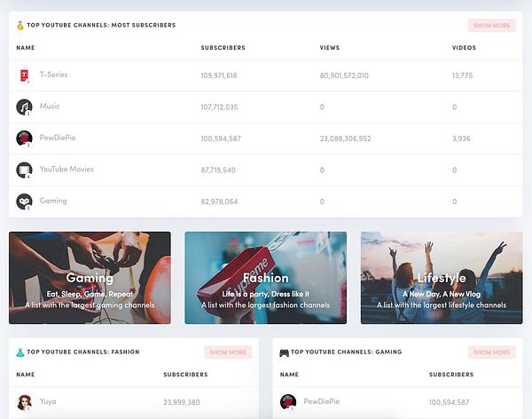
Task: Click the Views column header
Action: [330, 48]
